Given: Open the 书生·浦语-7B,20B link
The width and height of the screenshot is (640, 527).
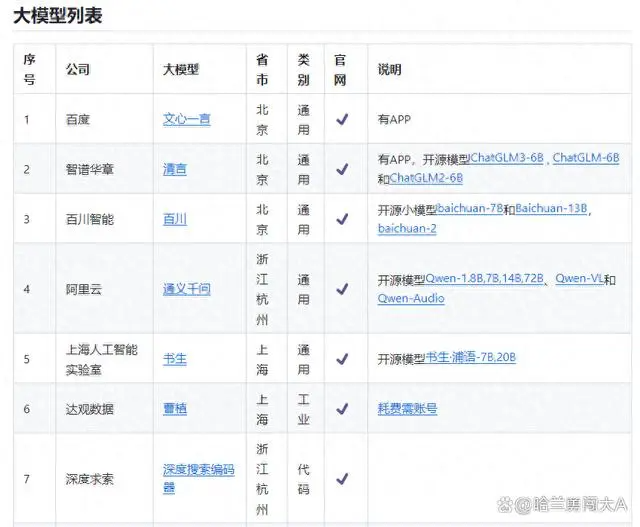Looking at the screenshot, I should click(470, 358).
